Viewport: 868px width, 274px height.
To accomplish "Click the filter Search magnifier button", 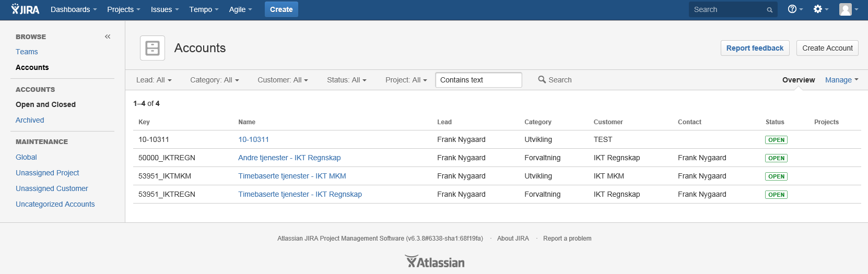I will coord(555,80).
